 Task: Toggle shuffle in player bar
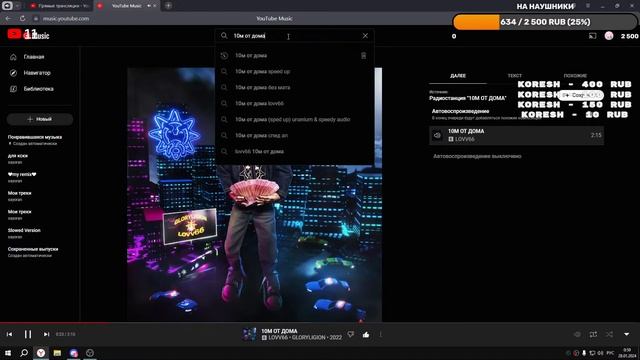(x=609, y=334)
